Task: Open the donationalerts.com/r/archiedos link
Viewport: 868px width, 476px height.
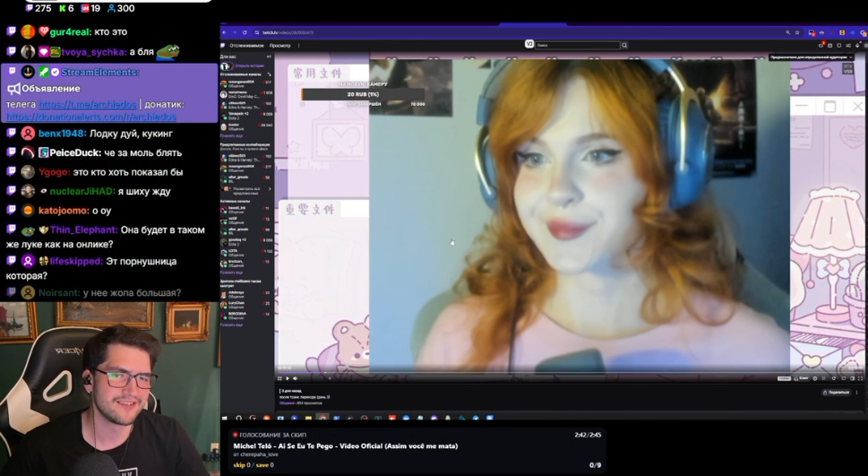Action: 91,117
